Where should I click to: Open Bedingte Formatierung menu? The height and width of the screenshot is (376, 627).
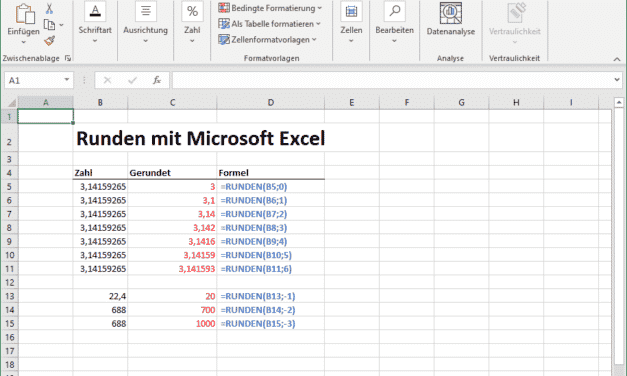click(x=270, y=8)
